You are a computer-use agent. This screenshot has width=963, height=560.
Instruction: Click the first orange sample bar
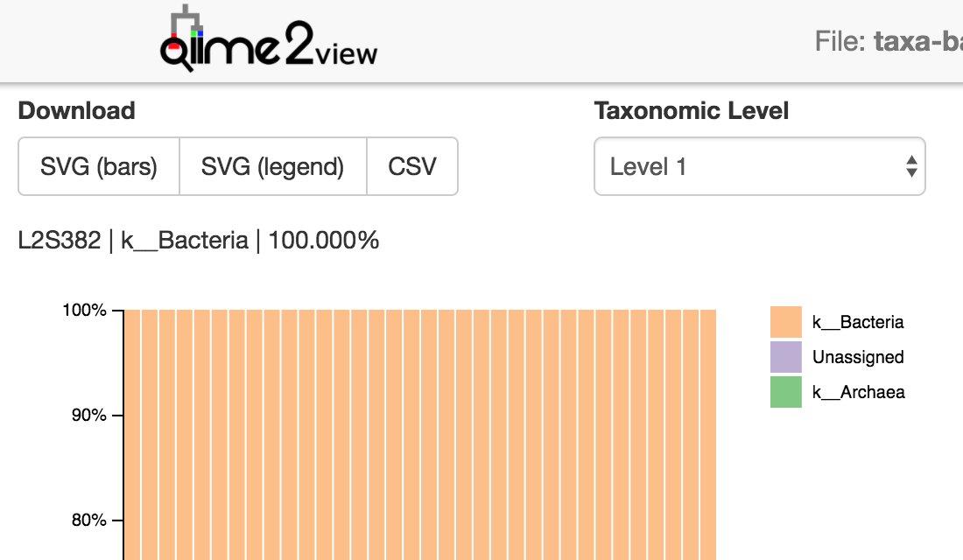[x=132, y=435]
